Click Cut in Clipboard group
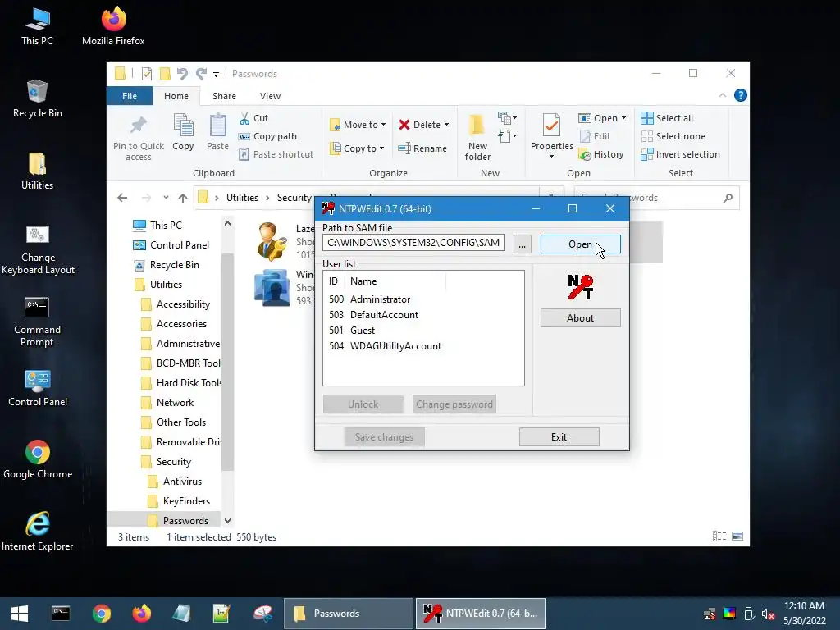Screen dimensions: 840x630 click(254, 118)
